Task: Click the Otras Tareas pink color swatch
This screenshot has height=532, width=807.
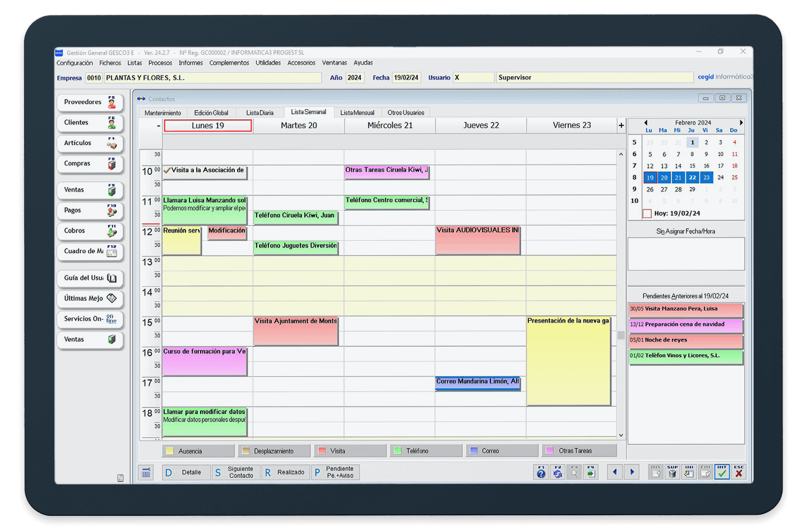Action: coord(550,451)
